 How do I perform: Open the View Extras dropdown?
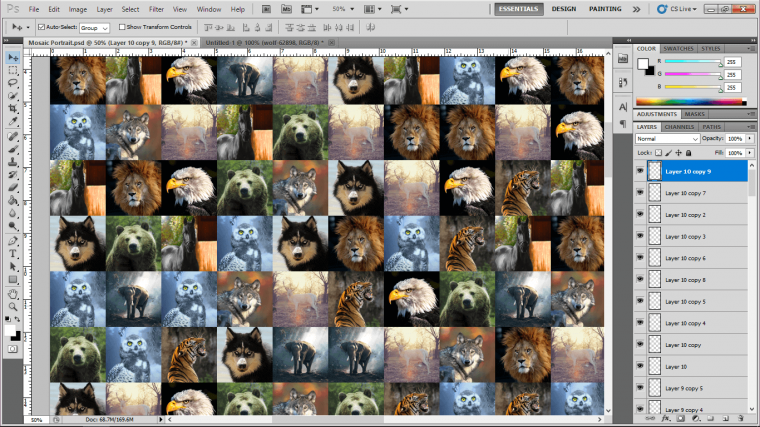tap(310, 9)
